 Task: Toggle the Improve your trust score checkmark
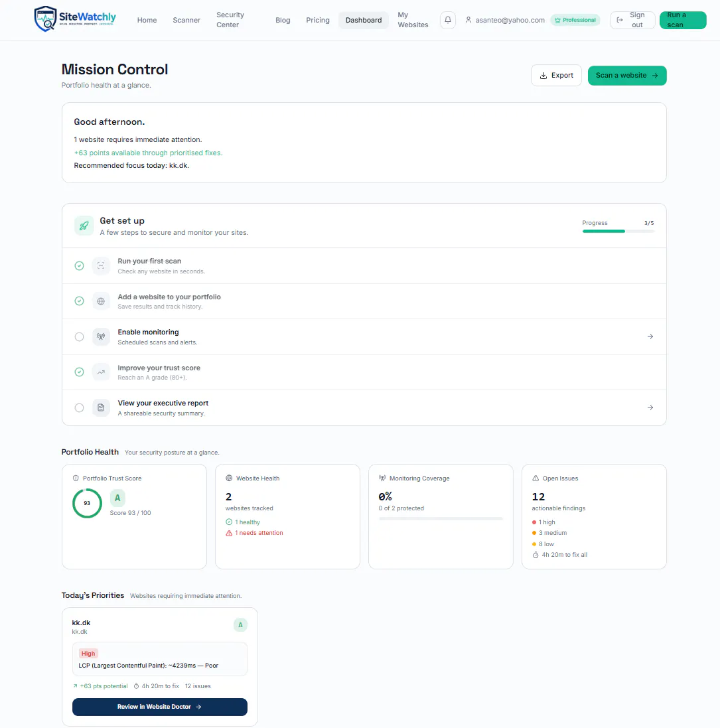point(80,372)
